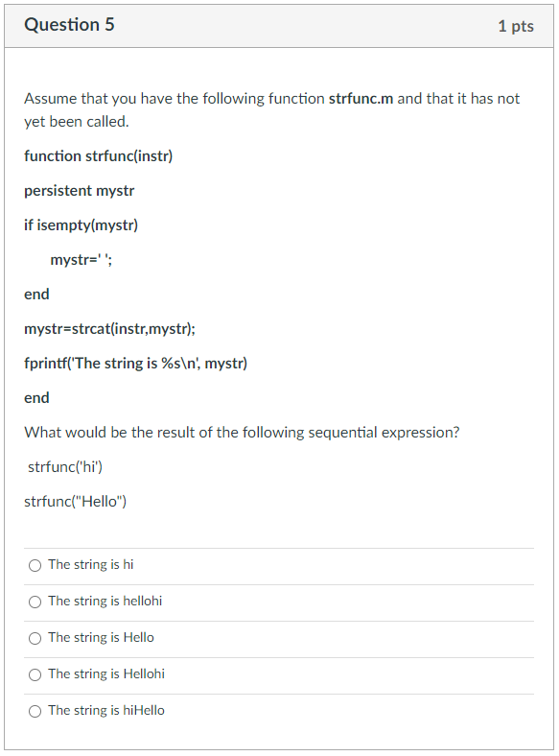Click the 'if isempty(mystr)' code line

click(81, 225)
